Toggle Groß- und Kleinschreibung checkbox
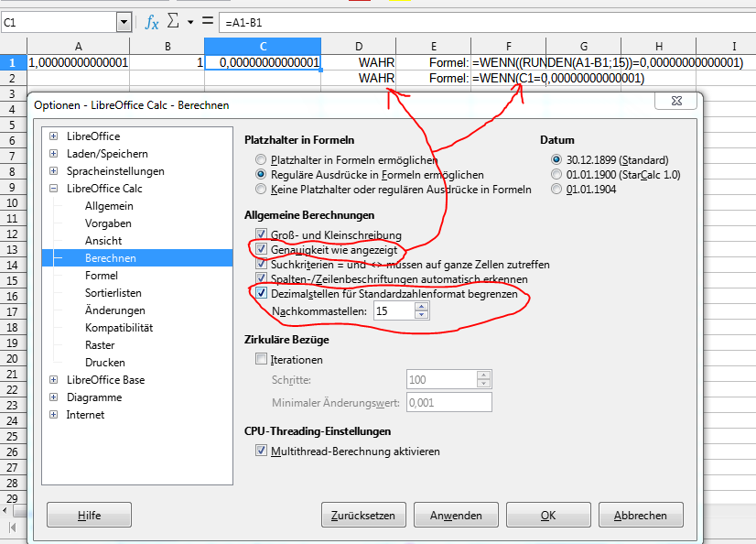 click(261, 234)
